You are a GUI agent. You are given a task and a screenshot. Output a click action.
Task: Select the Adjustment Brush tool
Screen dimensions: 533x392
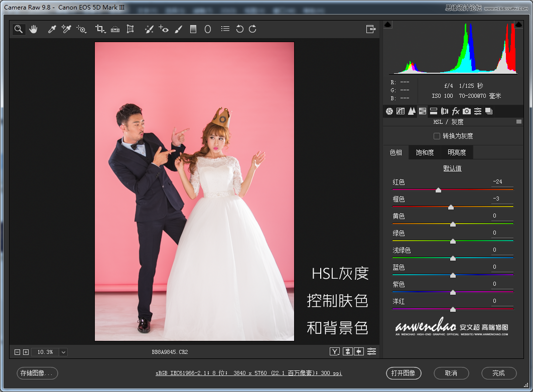179,29
